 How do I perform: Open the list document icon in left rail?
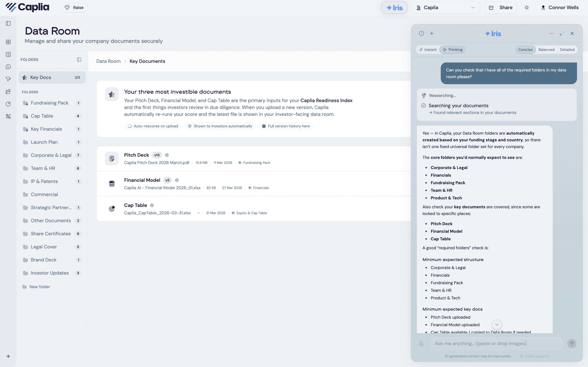point(8,54)
